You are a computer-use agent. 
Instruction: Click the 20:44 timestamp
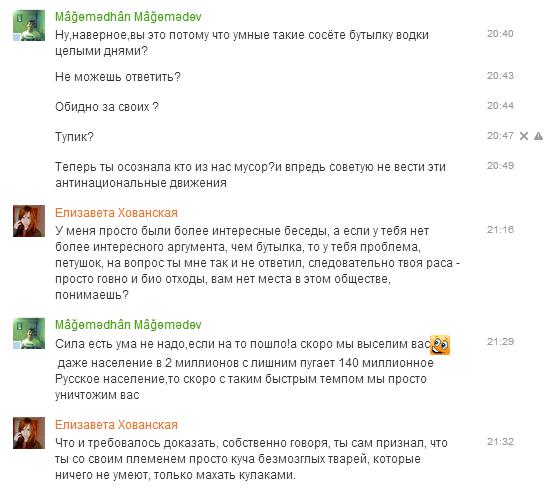(500, 106)
